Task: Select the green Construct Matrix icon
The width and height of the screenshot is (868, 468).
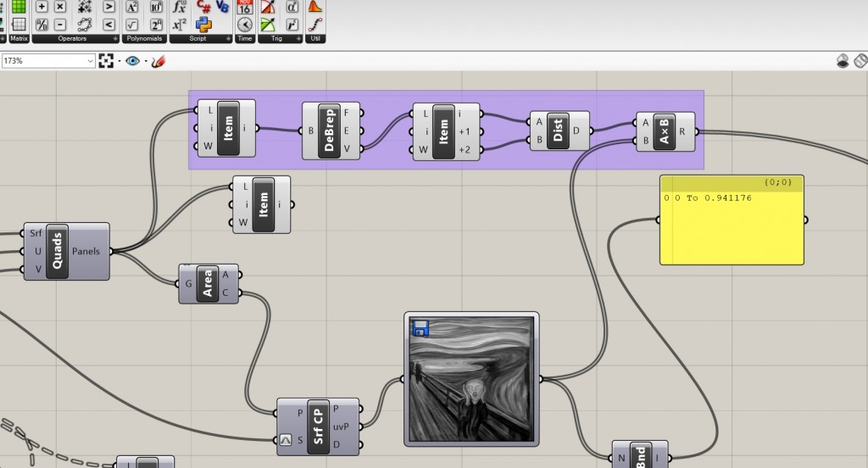Action: 19,6
